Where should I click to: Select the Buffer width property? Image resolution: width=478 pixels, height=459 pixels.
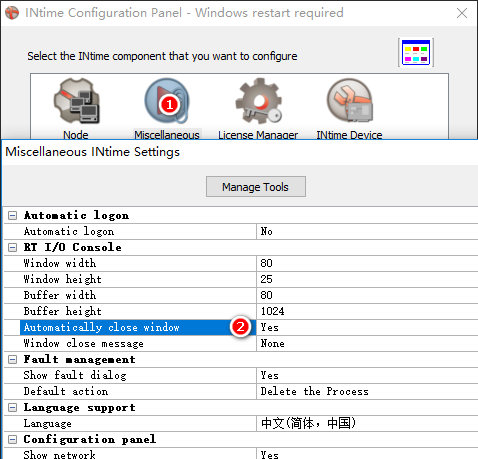point(138,296)
